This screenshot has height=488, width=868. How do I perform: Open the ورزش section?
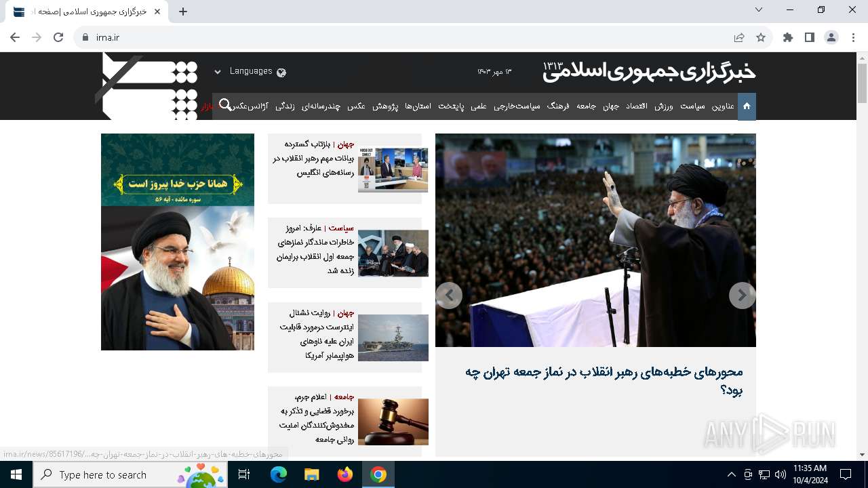(664, 106)
